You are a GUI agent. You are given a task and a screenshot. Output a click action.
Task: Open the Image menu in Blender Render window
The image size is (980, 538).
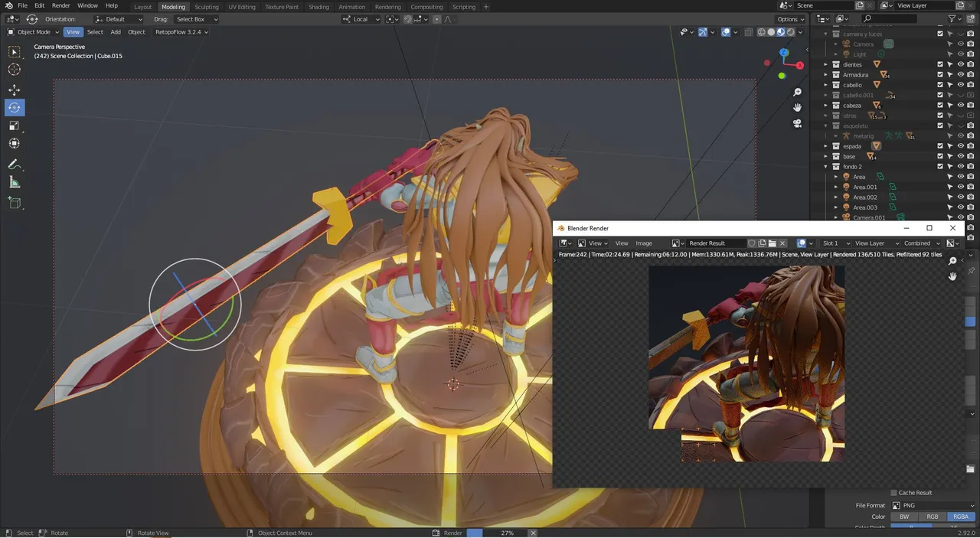point(644,243)
